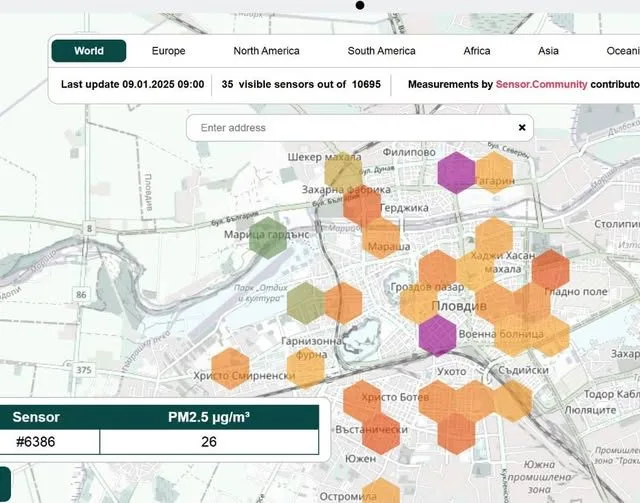Image resolution: width=640 pixels, height=503 pixels.
Task: Choose the Africa region tab
Action: point(477,51)
